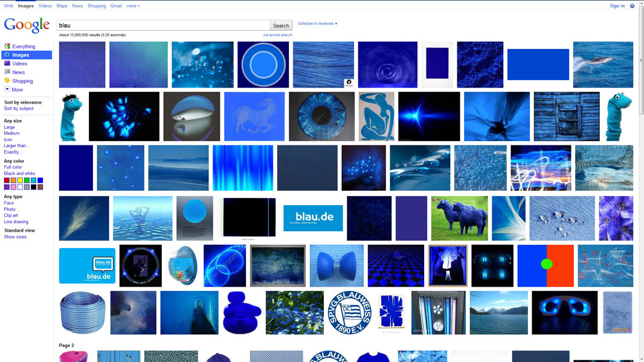Click the News newspaper icon in sidebar
Screen dimensions: 644x362
(x=7, y=72)
